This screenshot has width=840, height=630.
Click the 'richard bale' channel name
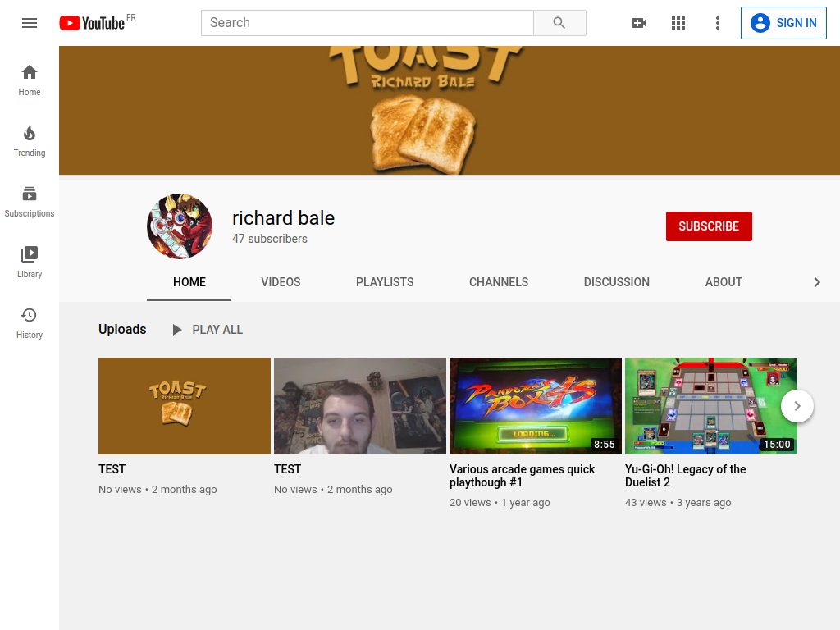283,218
